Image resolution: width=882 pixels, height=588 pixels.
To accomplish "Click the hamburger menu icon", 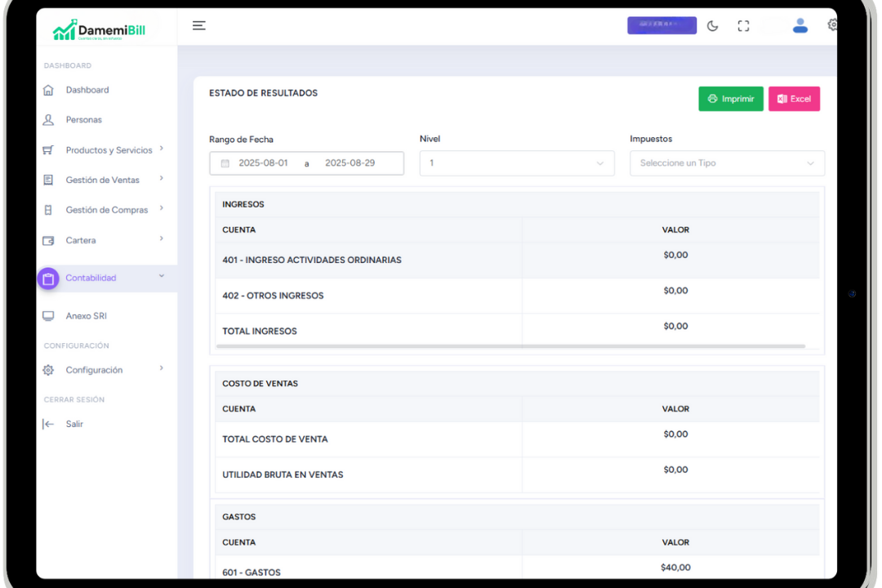I will click(x=198, y=25).
